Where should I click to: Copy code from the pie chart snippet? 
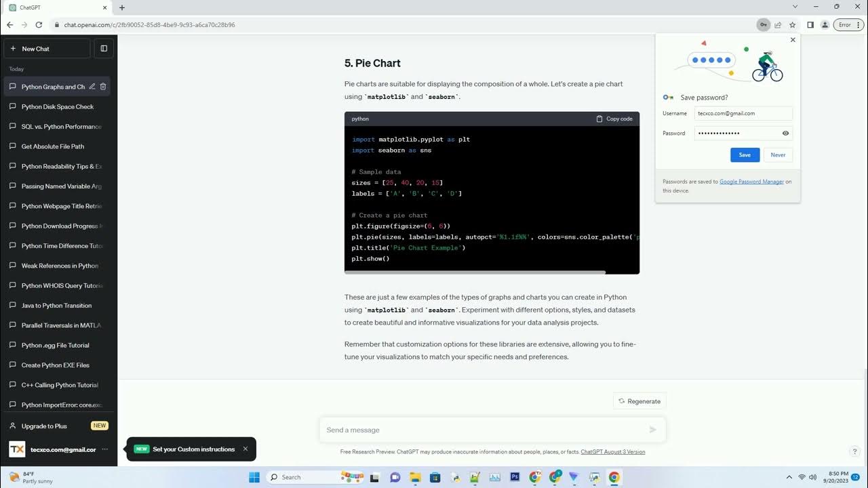614,119
